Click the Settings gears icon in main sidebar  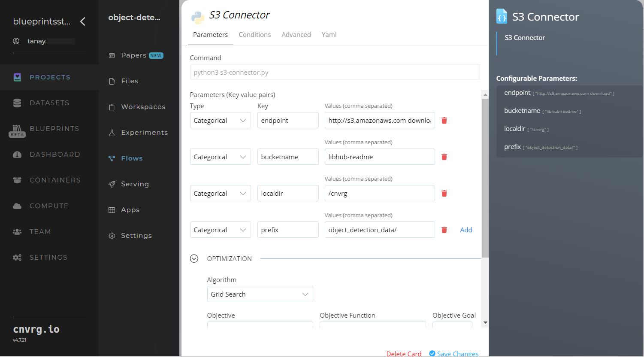point(17,258)
